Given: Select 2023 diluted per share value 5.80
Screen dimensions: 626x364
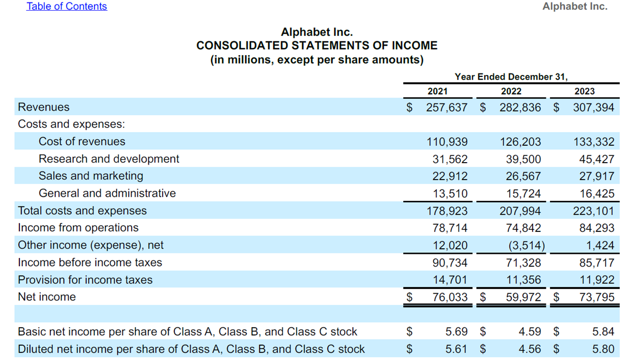Looking at the screenshot, I should pyautogui.click(x=604, y=349).
